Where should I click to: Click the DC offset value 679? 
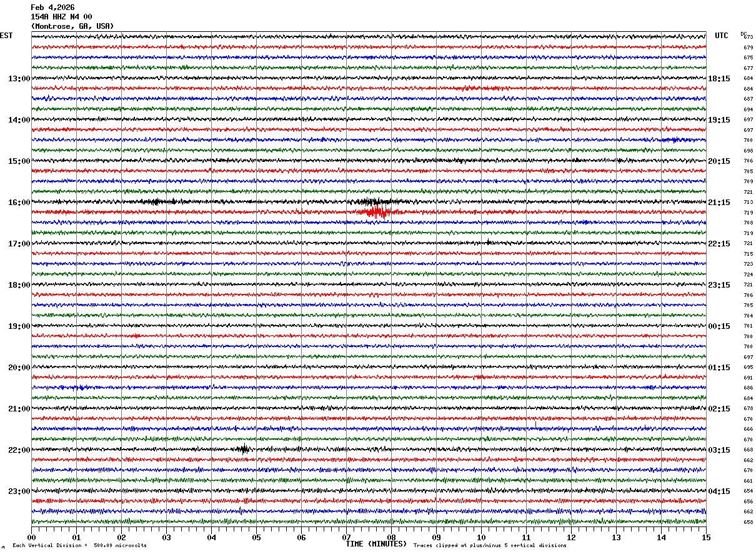(x=749, y=48)
